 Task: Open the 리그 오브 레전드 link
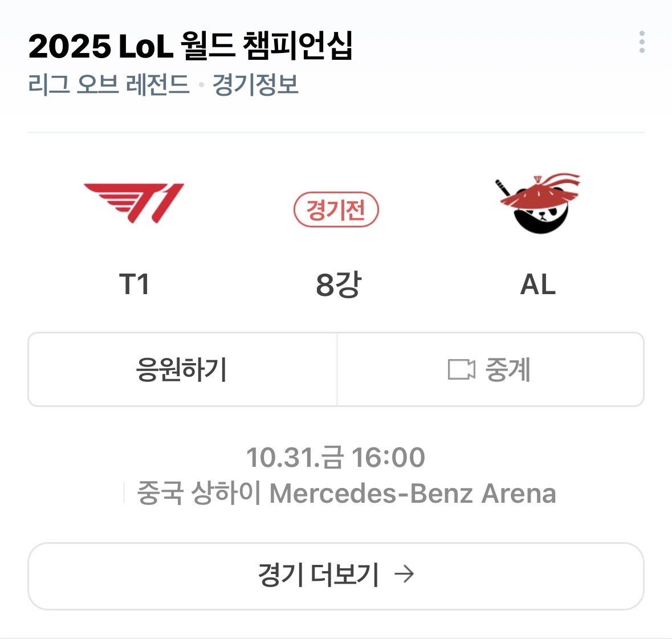click(108, 85)
